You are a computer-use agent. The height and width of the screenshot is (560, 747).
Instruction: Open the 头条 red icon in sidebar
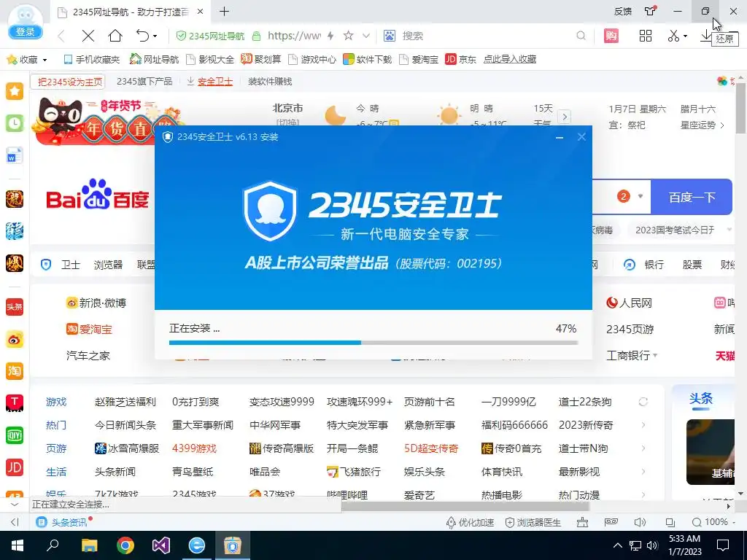click(15, 307)
